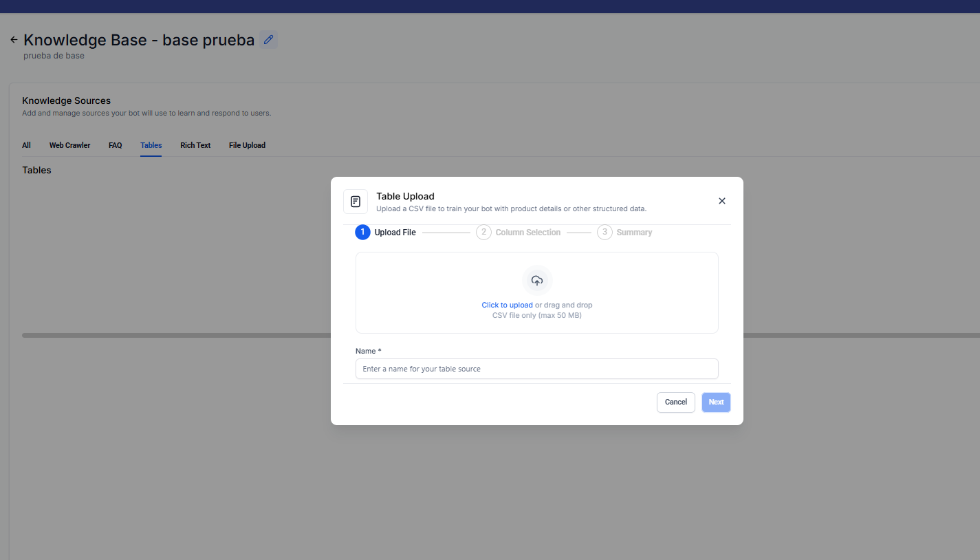Image resolution: width=980 pixels, height=560 pixels.
Task: Select step 1 Upload File indicator
Action: (362, 233)
